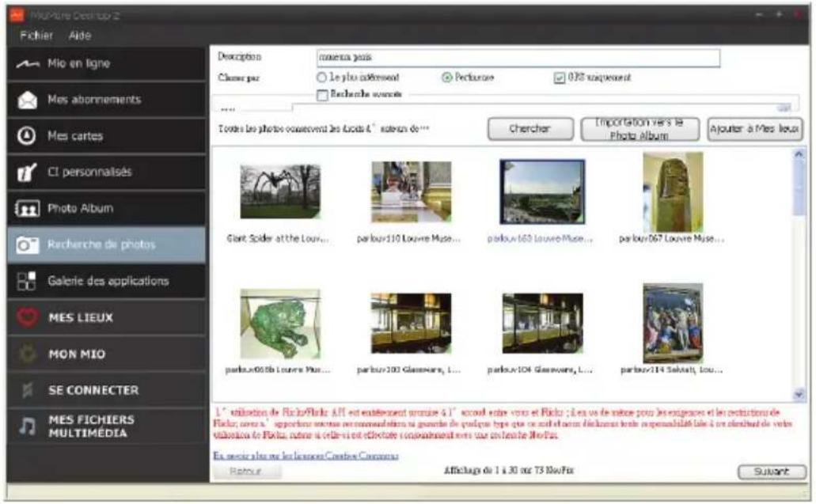
Task: Open Galerie des applications section
Action: coord(107,281)
